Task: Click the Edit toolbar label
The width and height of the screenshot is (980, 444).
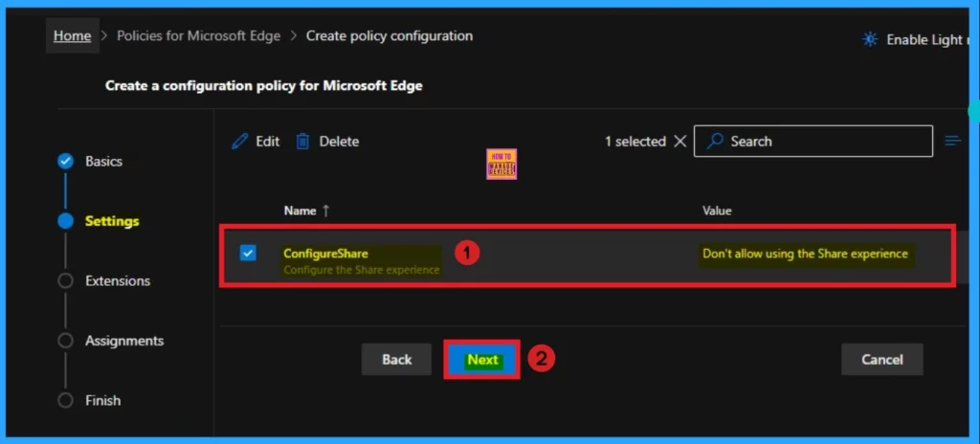Action: coord(268,142)
